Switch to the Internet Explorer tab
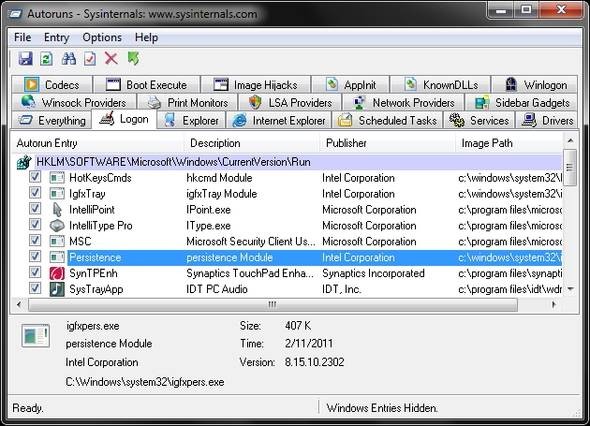The image size is (590, 426). click(278, 120)
